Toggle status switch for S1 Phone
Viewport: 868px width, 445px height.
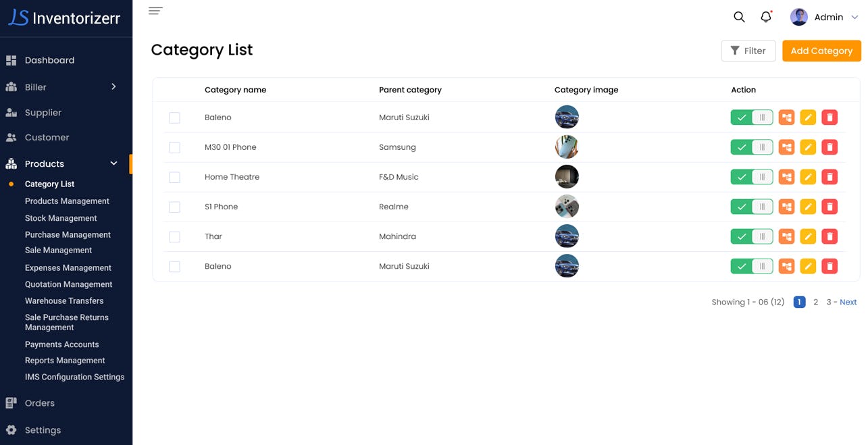coord(751,207)
